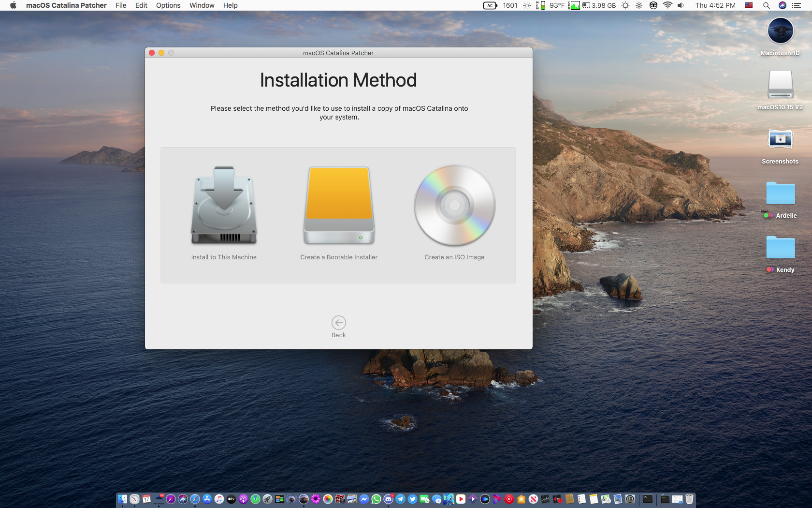
Task: Open Notification Center list icon
Action: pyautogui.click(x=797, y=5)
